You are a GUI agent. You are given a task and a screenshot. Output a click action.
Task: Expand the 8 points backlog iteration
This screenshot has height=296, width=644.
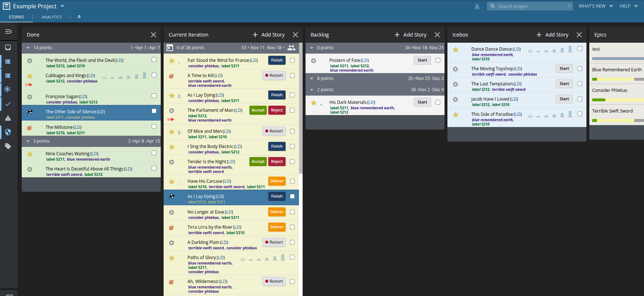312,79
